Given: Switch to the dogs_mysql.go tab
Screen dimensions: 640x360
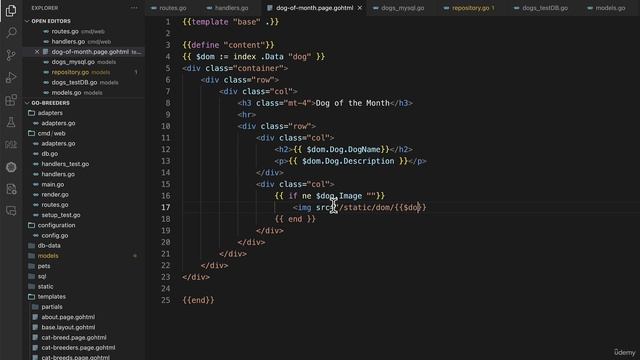Looking at the screenshot, I should click(402, 8).
